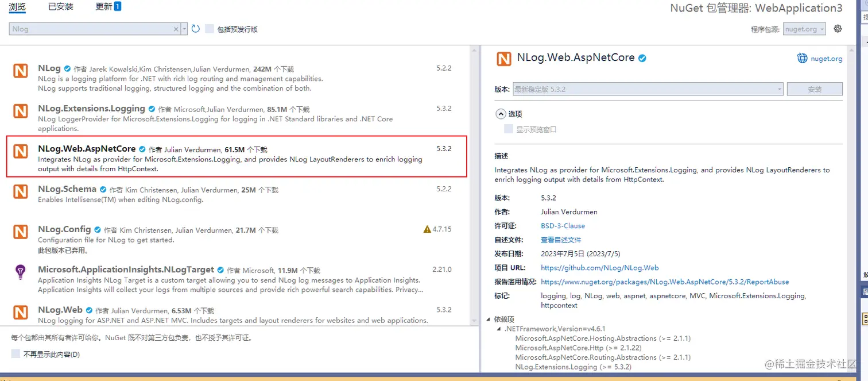Collapse the Dependencies tree node
The image size is (868, 381).
click(489, 320)
